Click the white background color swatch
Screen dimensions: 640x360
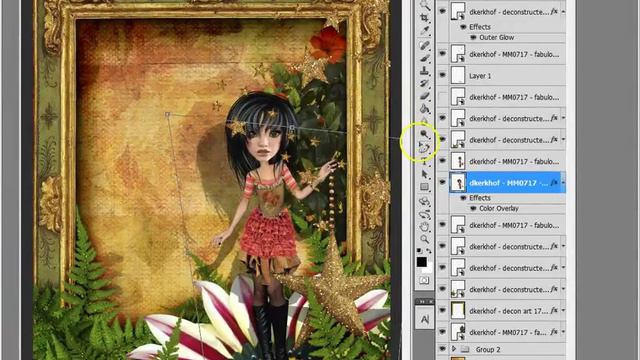tap(428, 270)
